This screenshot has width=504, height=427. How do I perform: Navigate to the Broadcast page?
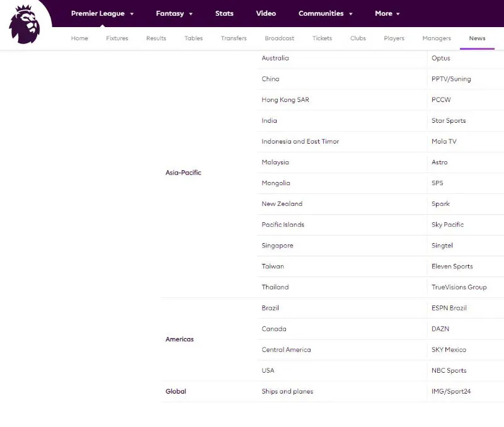point(279,38)
